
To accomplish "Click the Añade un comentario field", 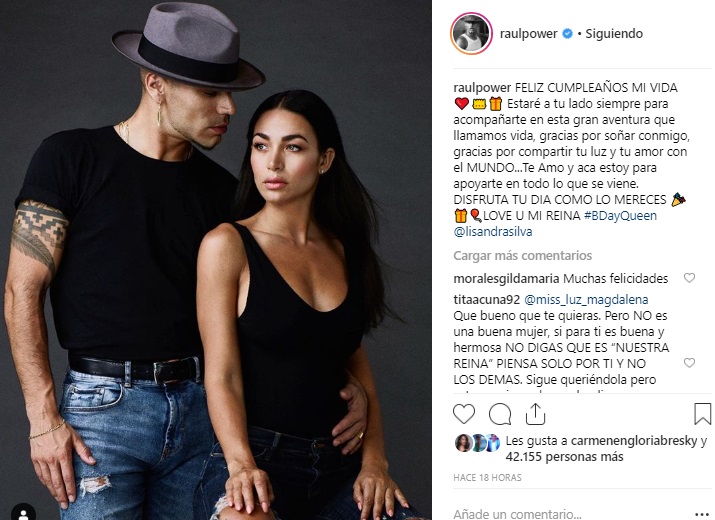I will point(570,515).
